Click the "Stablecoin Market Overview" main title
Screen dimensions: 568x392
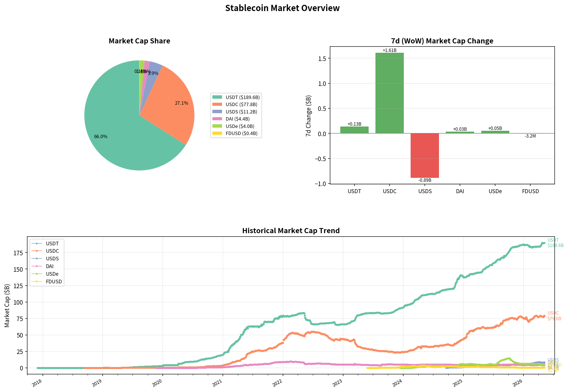click(282, 8)
